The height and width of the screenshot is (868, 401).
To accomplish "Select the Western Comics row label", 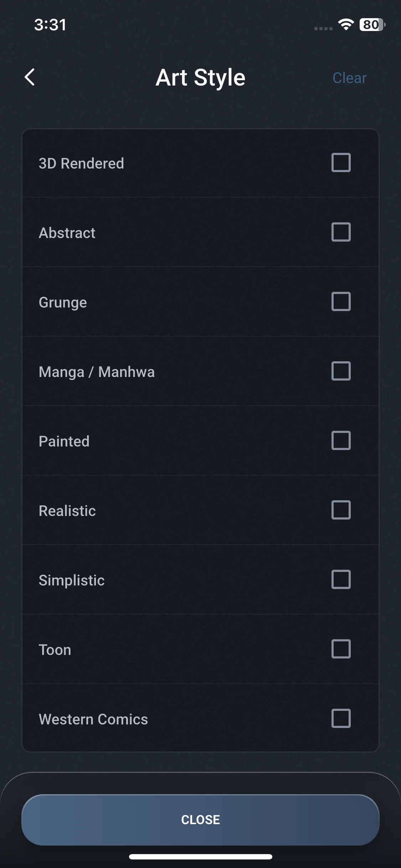I will click(x=93, y=719).
